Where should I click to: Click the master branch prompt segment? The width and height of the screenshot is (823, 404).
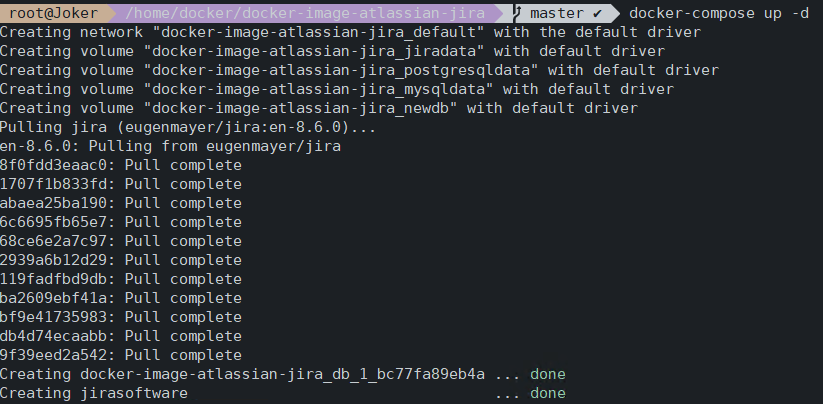pyautogui.click(x=563, y=13)
